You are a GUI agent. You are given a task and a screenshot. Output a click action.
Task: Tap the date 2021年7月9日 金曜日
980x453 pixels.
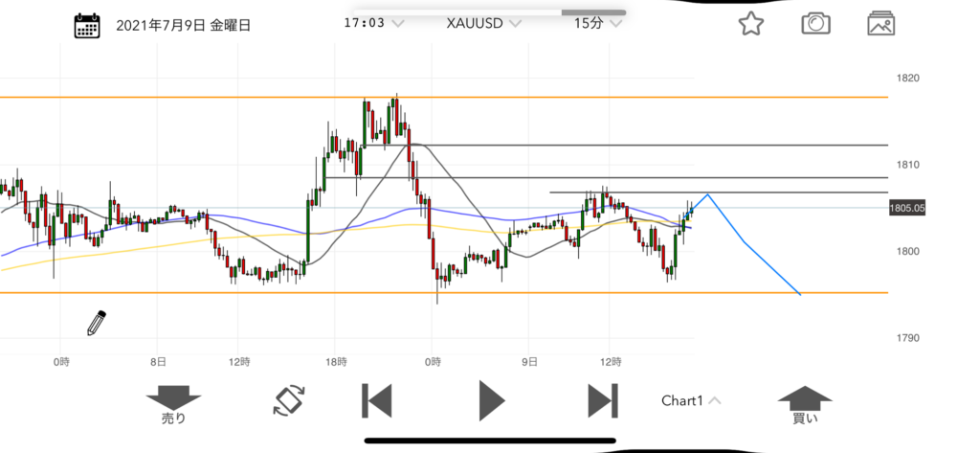pyautogui.click(x=183, y=26)
